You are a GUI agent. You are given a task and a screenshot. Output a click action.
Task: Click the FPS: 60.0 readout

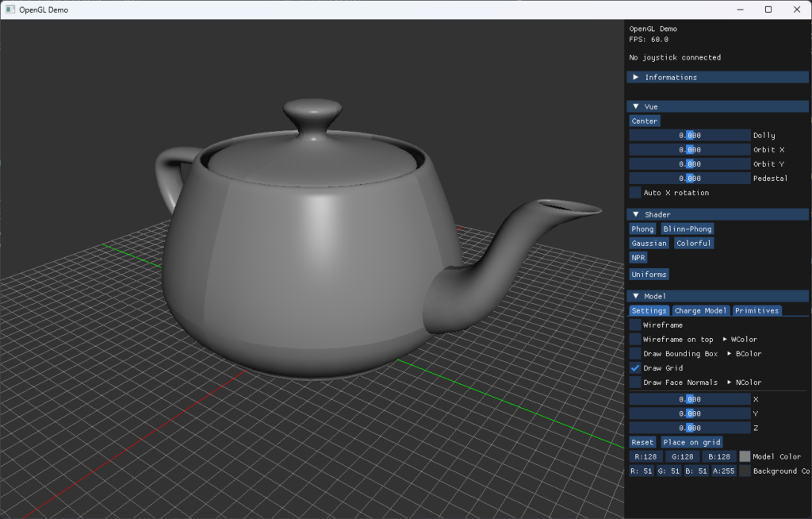tap(649, 40)
